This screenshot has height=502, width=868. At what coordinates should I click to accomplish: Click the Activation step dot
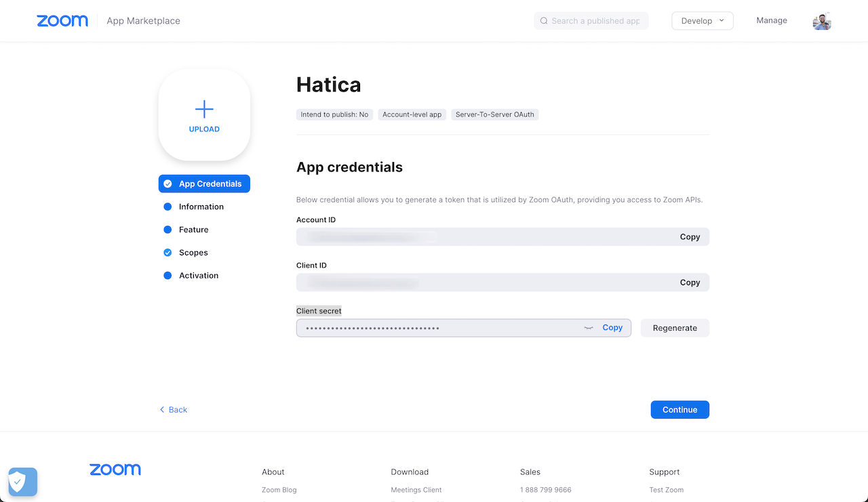[167, 276]
